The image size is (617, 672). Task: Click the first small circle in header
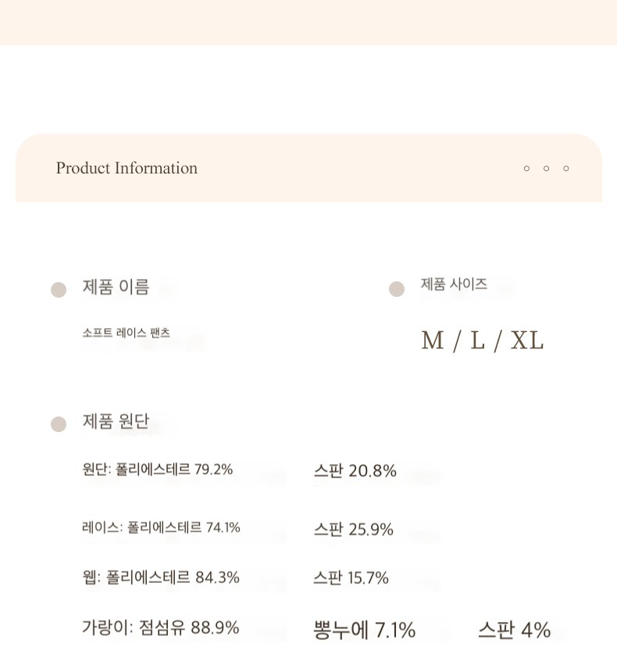[x=526, y=169]
